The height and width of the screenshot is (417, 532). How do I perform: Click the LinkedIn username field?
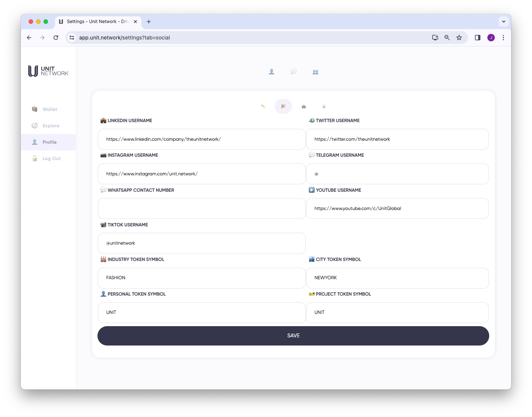click(202, 139)
